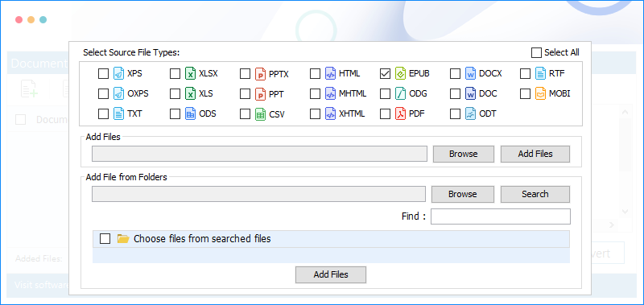Click the TXT file type icon
This screenshot has height=305, width=644.
118,113
